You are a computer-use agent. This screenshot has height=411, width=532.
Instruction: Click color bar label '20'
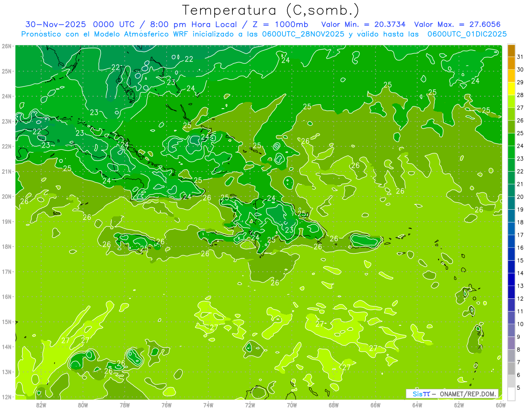coord(520,197)
